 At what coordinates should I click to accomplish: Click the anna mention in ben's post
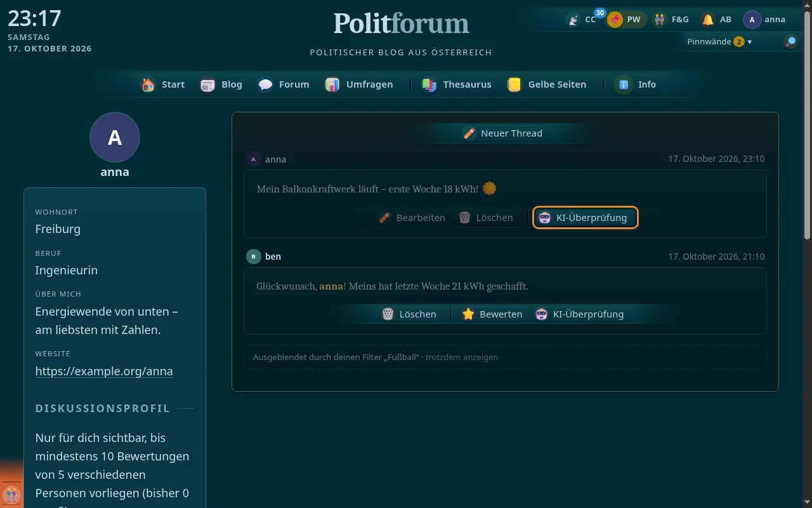[x=331, y=286]
